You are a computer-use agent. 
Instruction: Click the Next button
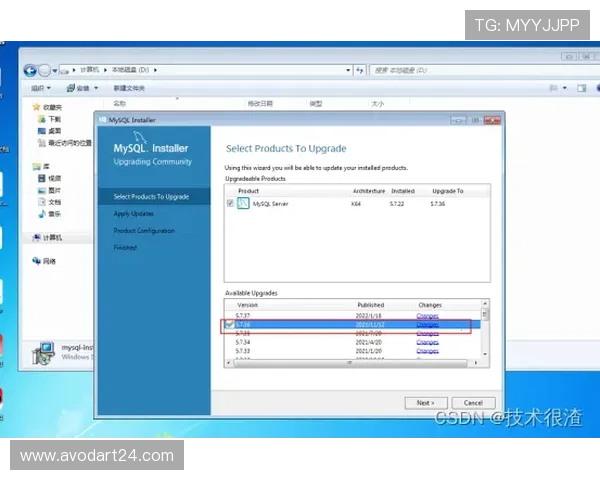426,403
